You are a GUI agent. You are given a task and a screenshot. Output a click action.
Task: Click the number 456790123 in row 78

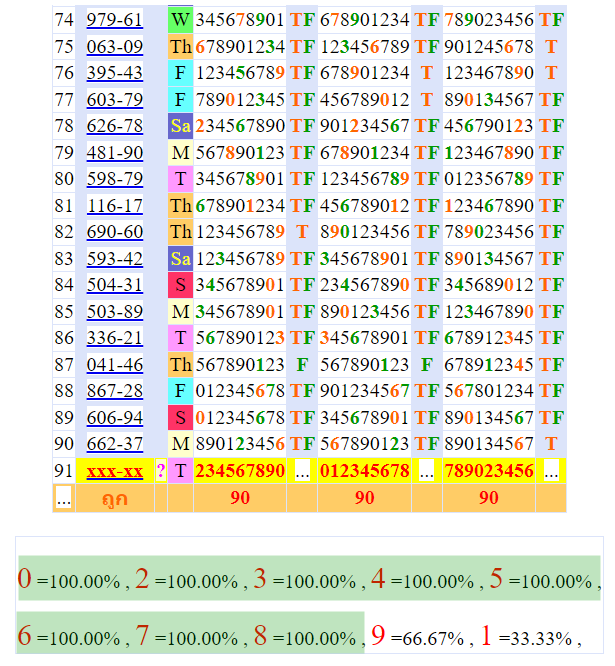tap(489, 126)
